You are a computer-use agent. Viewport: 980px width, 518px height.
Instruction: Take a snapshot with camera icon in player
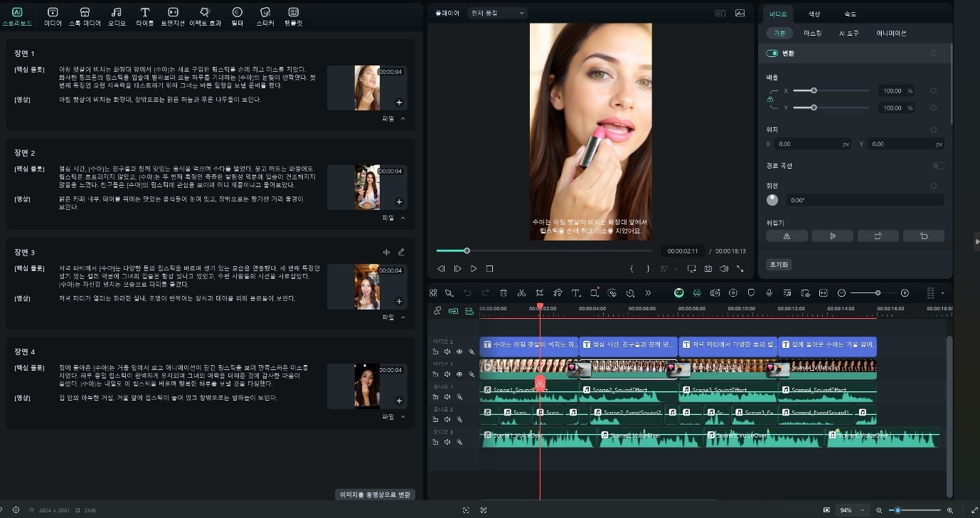(708, 268)
